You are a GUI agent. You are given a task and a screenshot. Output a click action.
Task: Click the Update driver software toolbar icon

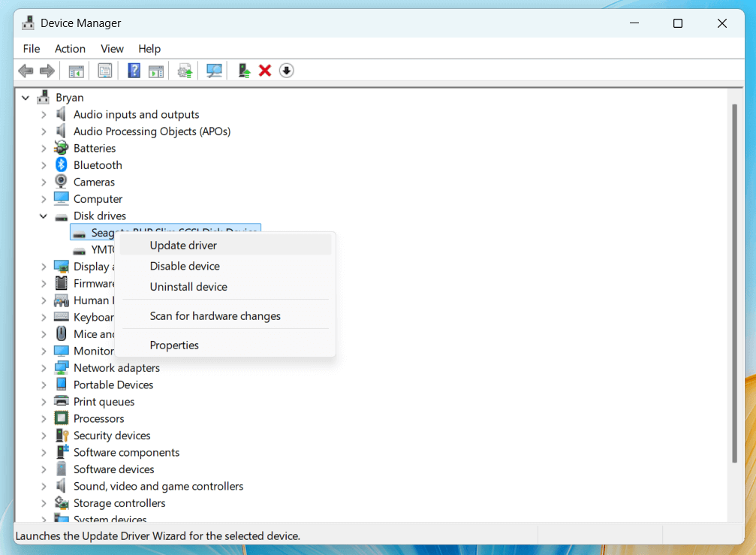coord(242,70)
